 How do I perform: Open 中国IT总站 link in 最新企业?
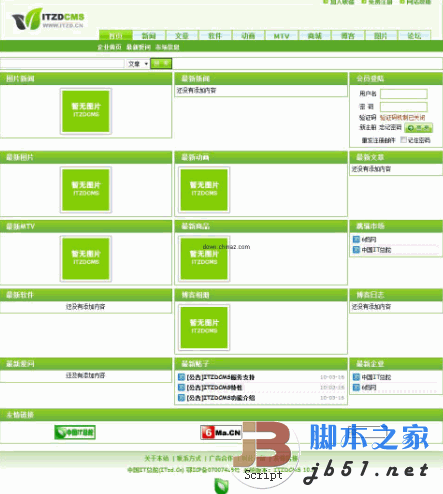coord(376,377)
